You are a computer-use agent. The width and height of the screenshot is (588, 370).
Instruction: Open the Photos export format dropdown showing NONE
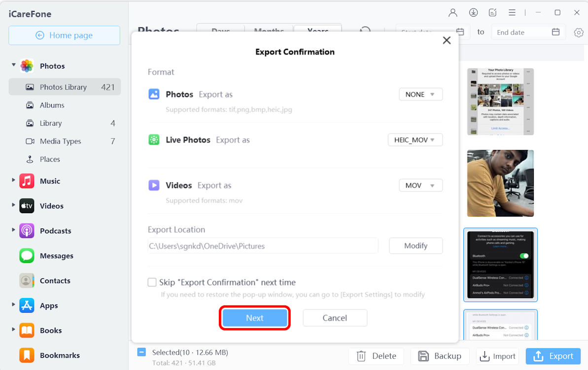[420, 94]
